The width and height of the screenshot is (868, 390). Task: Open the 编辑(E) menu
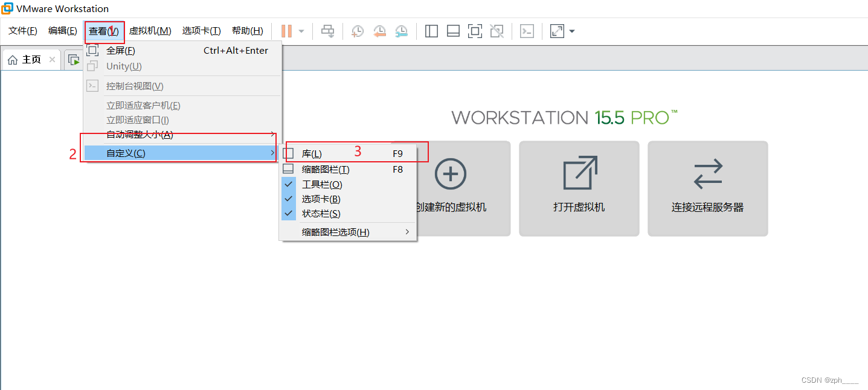[63, 31]
